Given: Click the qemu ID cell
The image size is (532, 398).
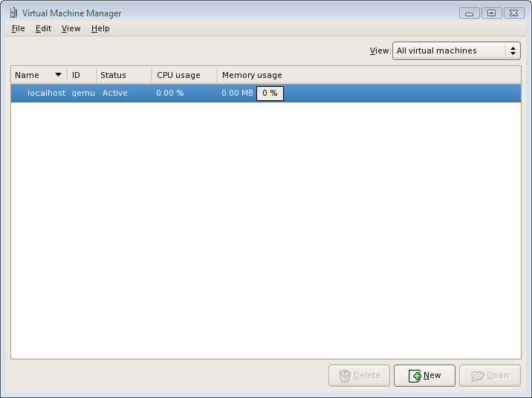Looking at the screenshot, I should coord(83,94).
